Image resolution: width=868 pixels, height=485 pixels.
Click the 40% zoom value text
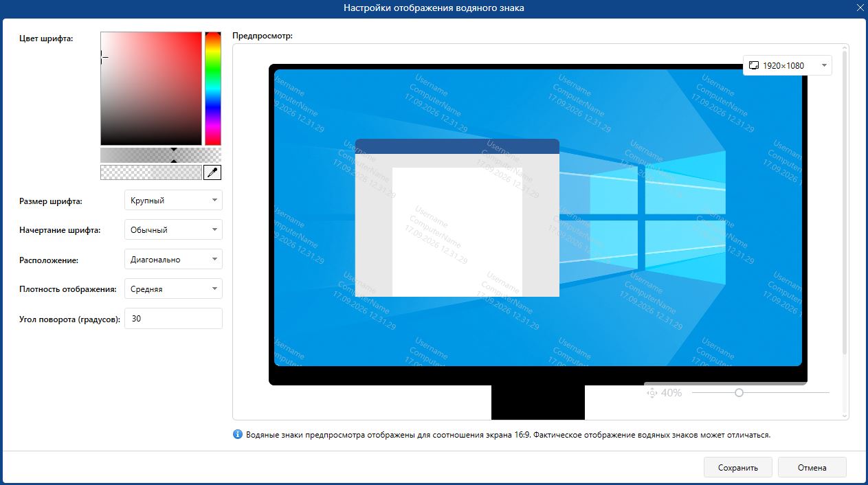pos(671,393)
